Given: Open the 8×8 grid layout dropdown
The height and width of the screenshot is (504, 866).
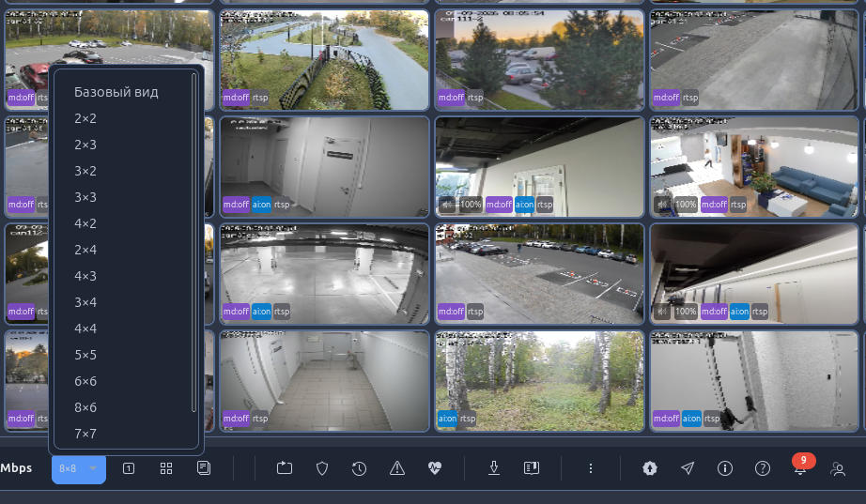Looking at the screenshot, I should coord(78,468).
